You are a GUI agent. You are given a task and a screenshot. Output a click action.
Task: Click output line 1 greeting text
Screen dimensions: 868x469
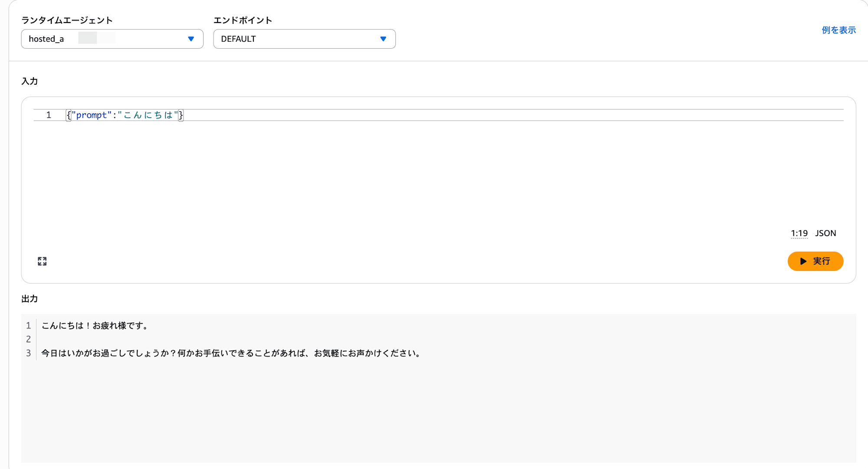[x=95, y=326]
